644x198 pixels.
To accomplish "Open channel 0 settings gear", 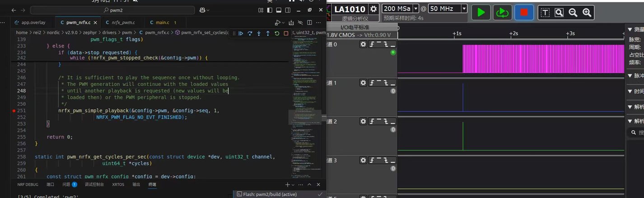I will [x=363, y=44].
